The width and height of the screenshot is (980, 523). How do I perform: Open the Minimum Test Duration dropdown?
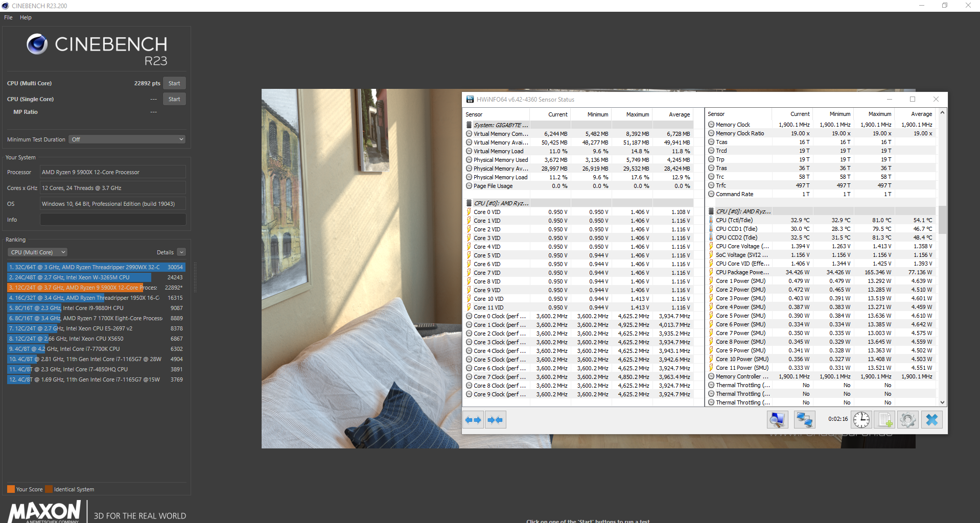(127, 139)
